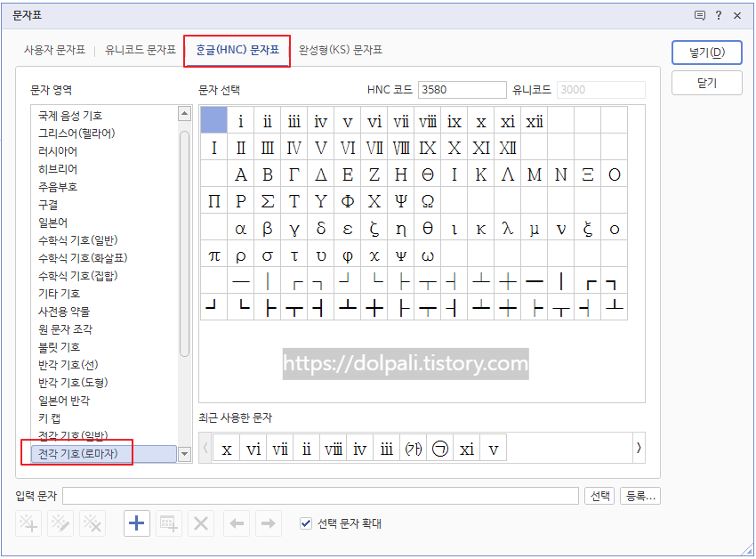The height and width of the screenshot is (559, 756).
Task: Click the 넣기(D) button
Action: pos(706,53)
